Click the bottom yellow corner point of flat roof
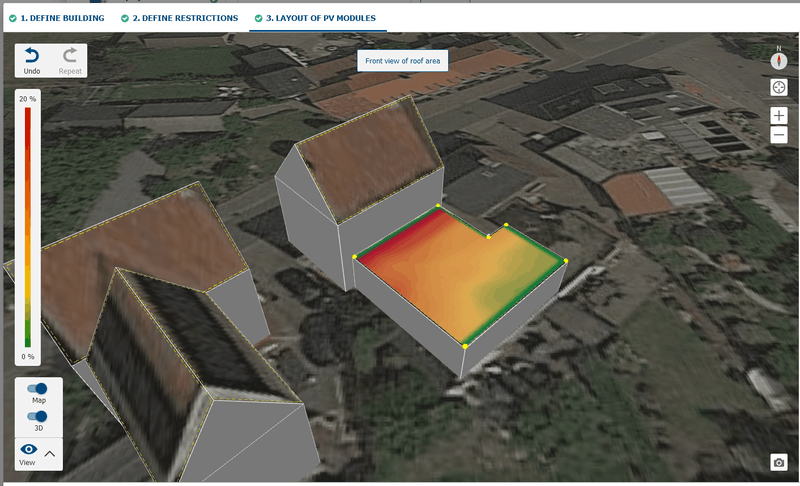800x486 pixels. [x=465, y=347]
